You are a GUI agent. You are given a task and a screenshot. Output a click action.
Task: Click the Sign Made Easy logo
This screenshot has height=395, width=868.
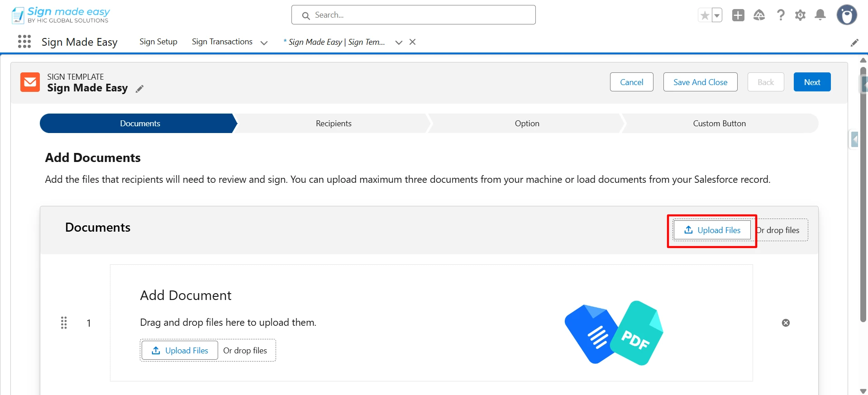[x=61, y=15]
